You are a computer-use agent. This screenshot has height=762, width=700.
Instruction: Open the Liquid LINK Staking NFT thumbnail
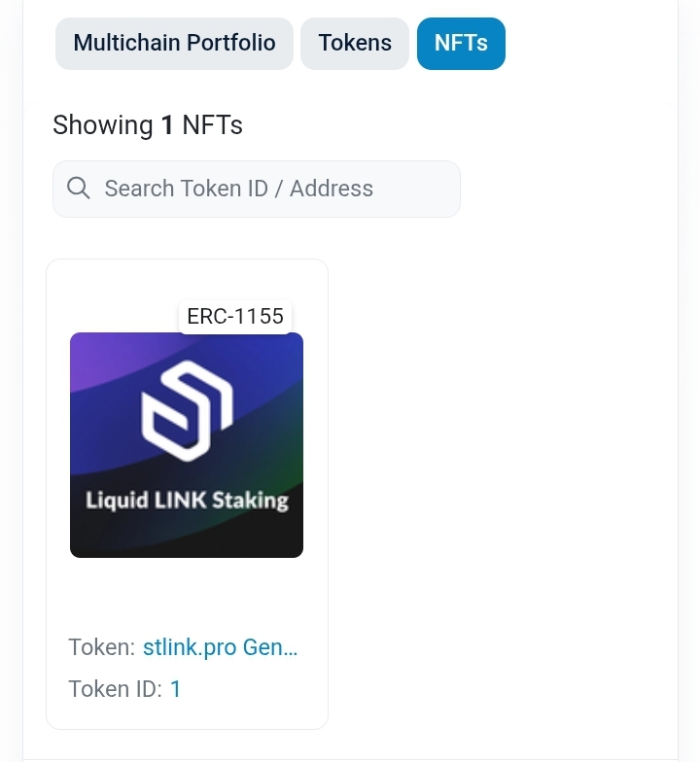[x=187, y=445]
